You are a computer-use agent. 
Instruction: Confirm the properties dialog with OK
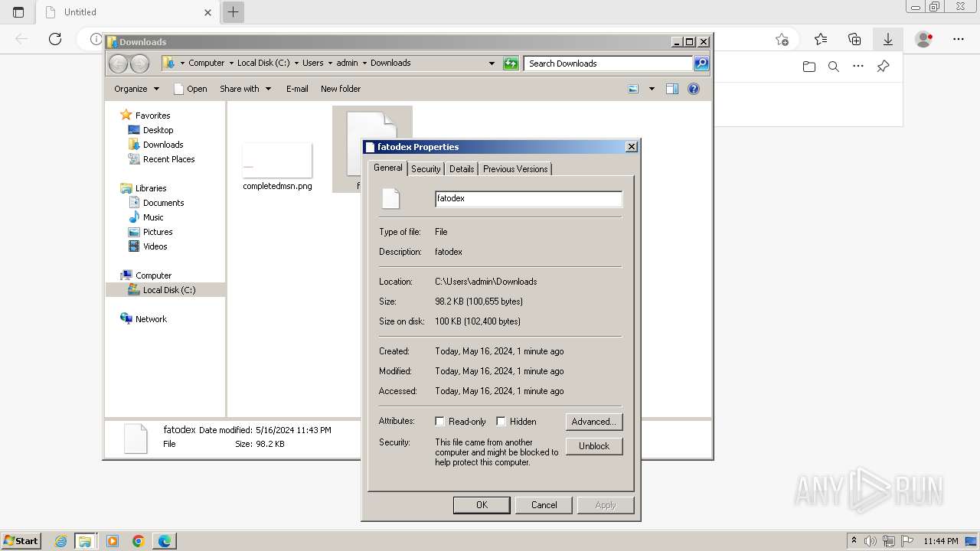482,505
